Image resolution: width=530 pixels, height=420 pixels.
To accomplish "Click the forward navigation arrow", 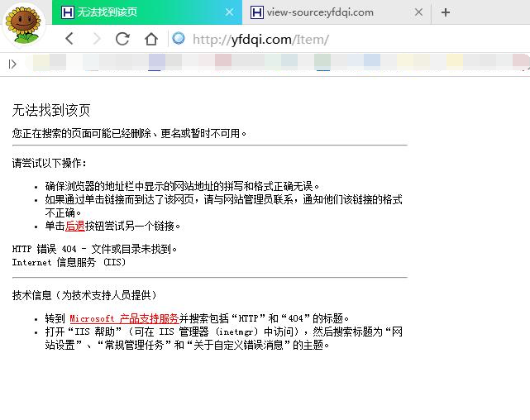I will pyautogui.click(x=96, y=39).
